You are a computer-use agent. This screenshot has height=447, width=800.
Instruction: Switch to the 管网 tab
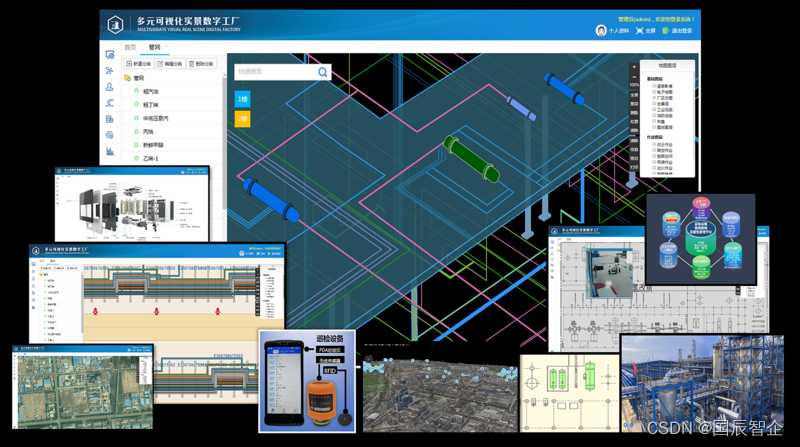[x=155, y=47]
